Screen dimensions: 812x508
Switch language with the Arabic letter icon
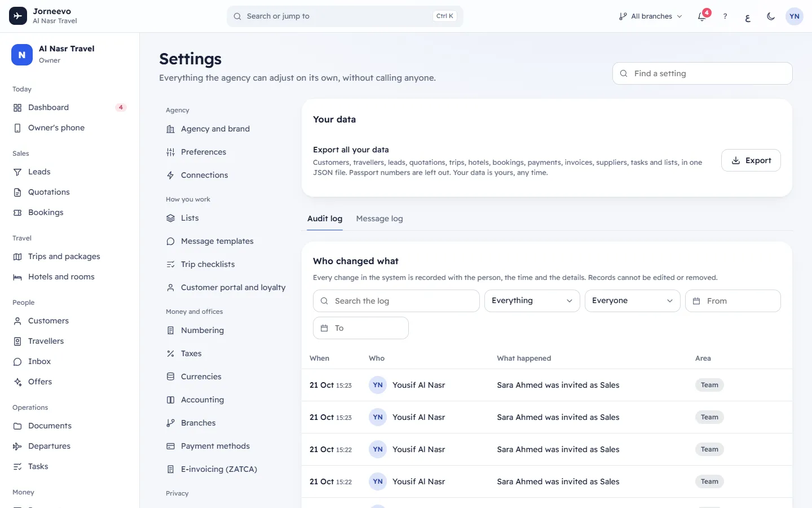click(x=748, y=16)
